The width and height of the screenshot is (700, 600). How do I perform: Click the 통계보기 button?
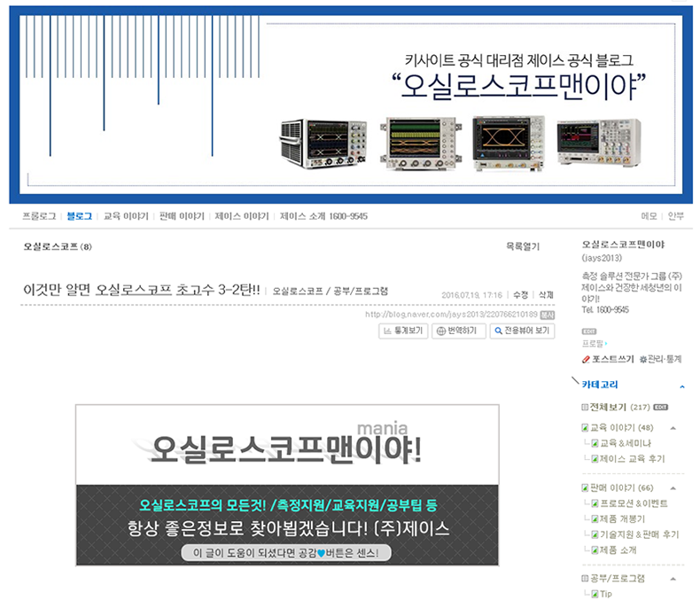pos(403,331)
